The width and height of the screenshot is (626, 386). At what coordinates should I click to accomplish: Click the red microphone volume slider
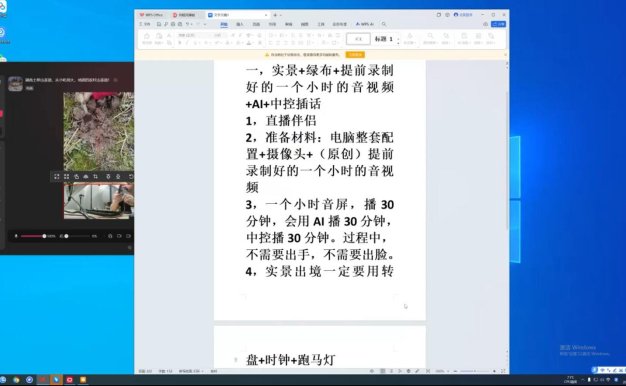coord(34,236)
